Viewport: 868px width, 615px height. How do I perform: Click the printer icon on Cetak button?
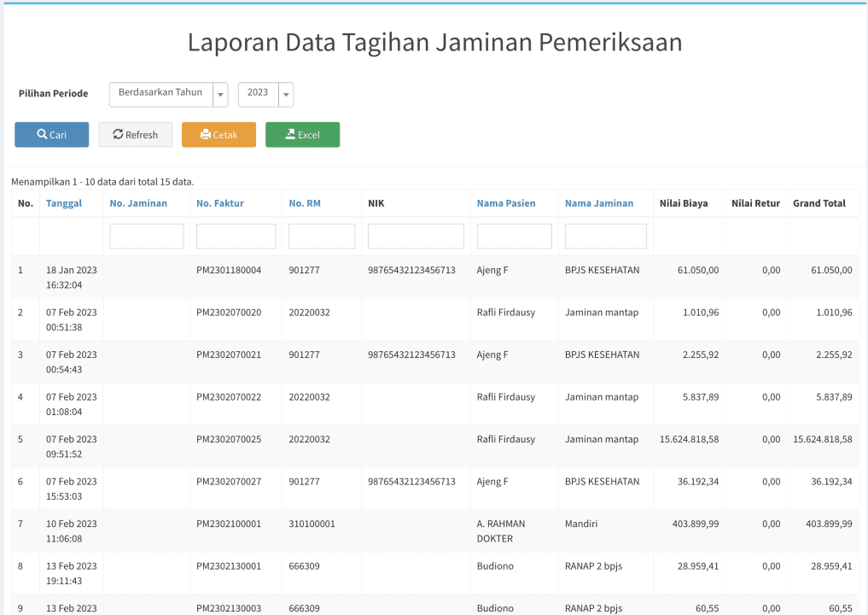pyautogui.click(x=206, y=134)
